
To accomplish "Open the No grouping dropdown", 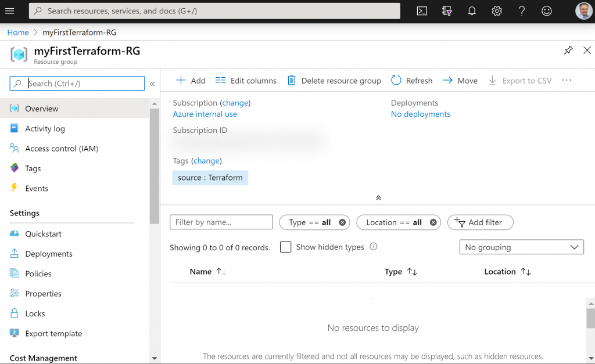I will click(x=521, y=247).
